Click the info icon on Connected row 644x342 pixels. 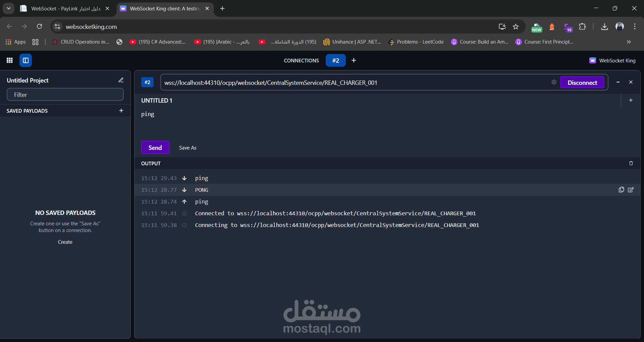184,214
